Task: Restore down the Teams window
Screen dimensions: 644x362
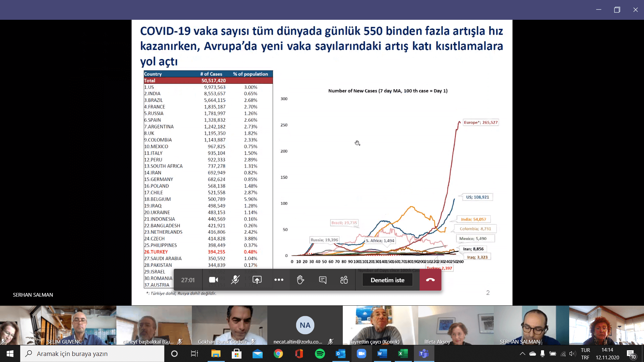Action: pyautogui.click(x=617, y=10)
